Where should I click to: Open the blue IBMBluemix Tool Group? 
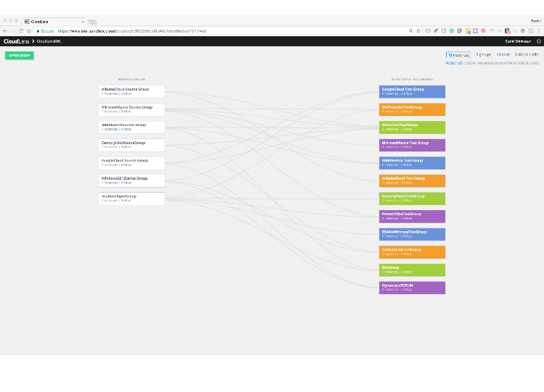(412, 163)
